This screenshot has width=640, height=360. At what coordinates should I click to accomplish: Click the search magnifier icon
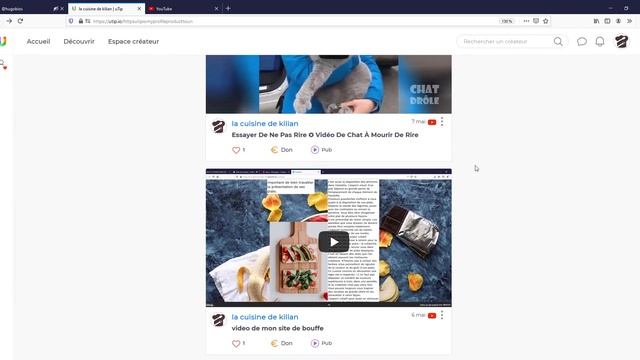click(558, 42)
